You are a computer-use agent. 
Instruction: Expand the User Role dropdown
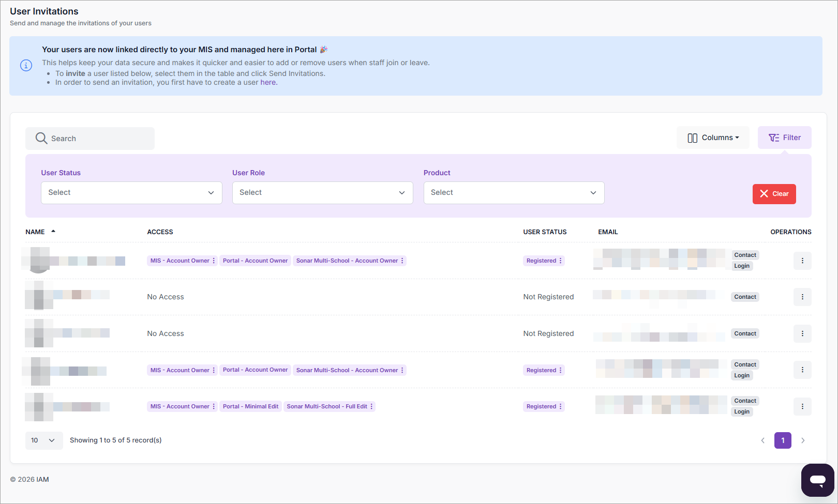tap(322, 193)
